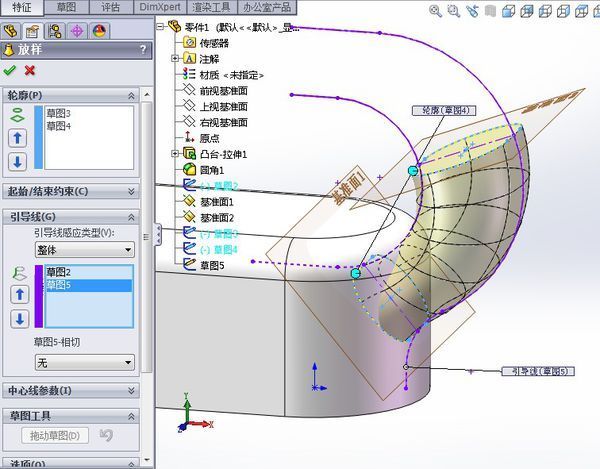Select highlighted 草图5 in guide curve list
This screenshot has width=600, height=469.
point(88,285)
